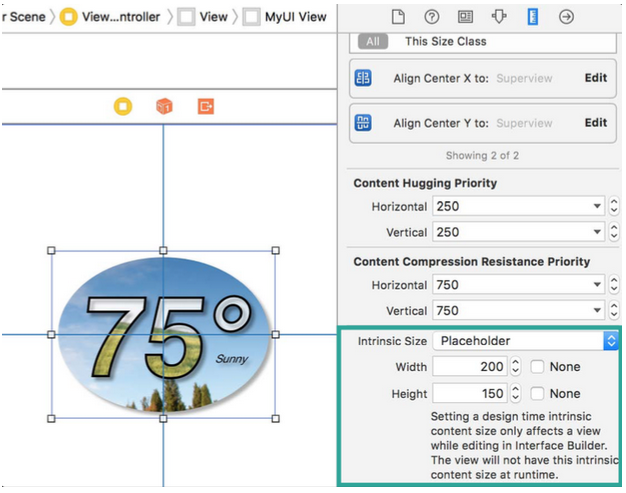Click the 'Showing 2 of 2' label

tap(482, 155)
